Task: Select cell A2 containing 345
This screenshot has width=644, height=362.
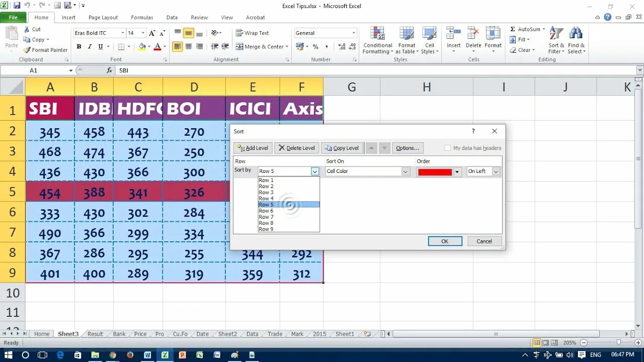Action: [50, 131]
